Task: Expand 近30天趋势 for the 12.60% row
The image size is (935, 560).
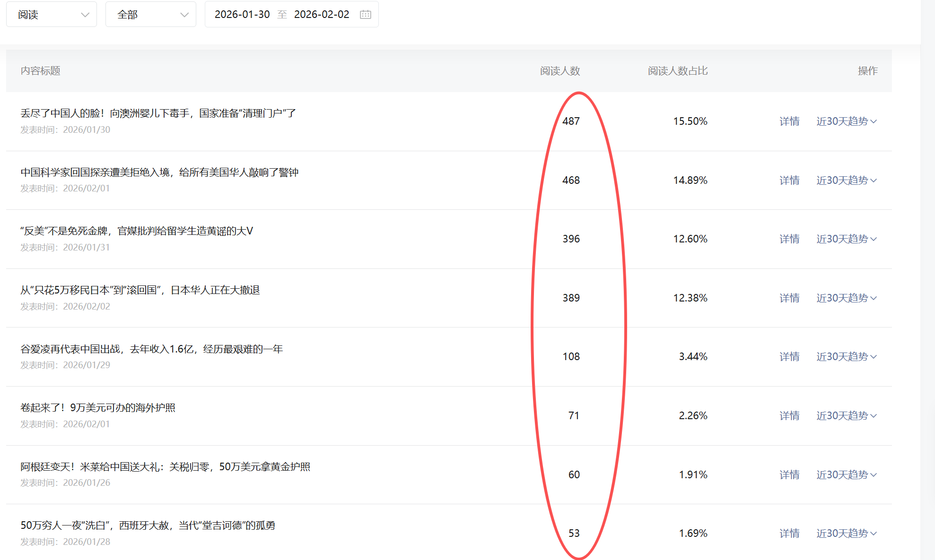Action: coord(846,239)
